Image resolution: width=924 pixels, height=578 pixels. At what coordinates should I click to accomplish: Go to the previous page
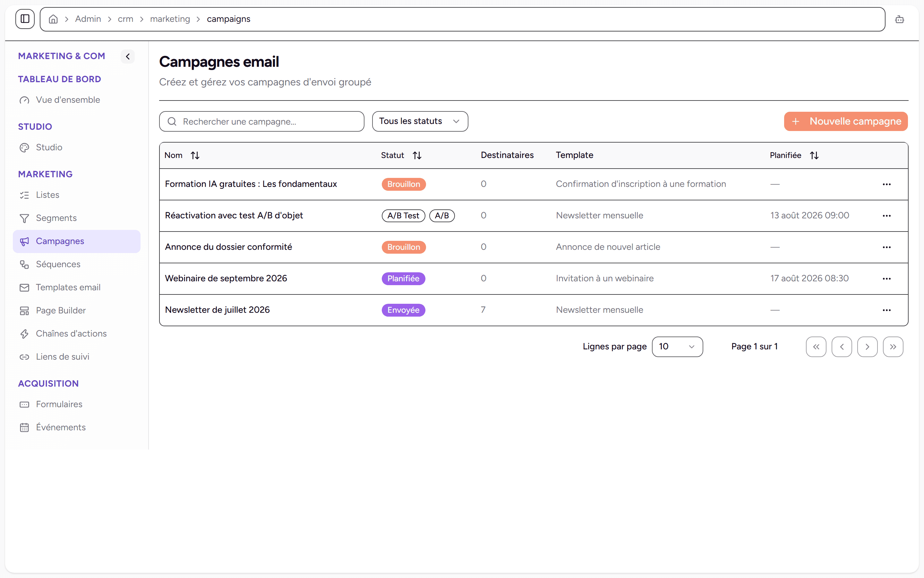pyautogui.click(x=842, y=347)
